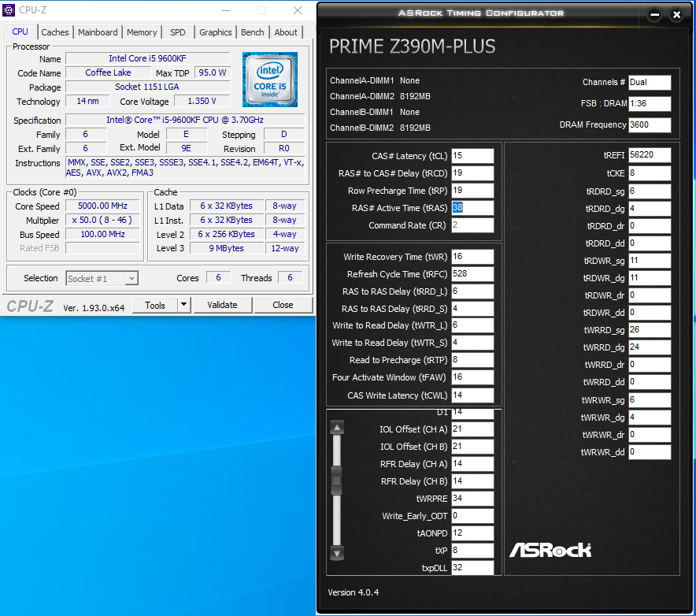Click the Core Speed value 5000.00 MHz

pos(102,206)
